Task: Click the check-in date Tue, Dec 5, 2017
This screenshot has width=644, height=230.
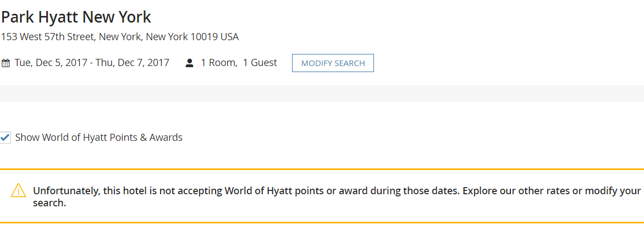Action: pos(51,63)
